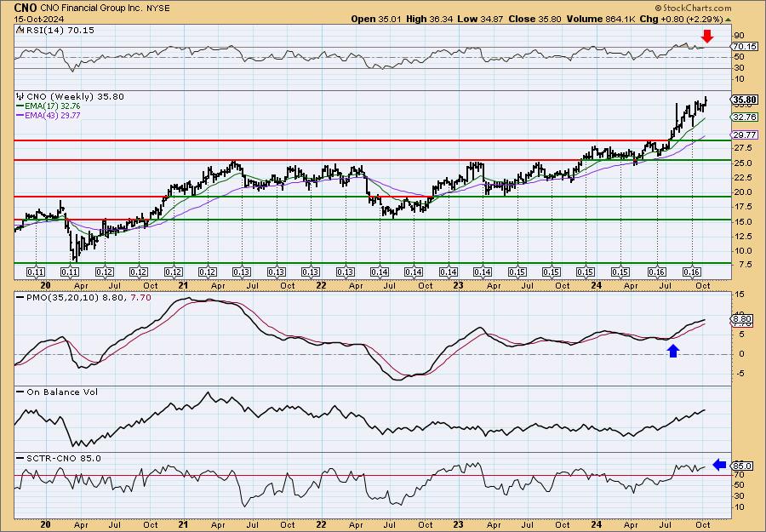
Task: Click the candlestick icon before CNO (Weekly)
Action: [x=20, y=97]
